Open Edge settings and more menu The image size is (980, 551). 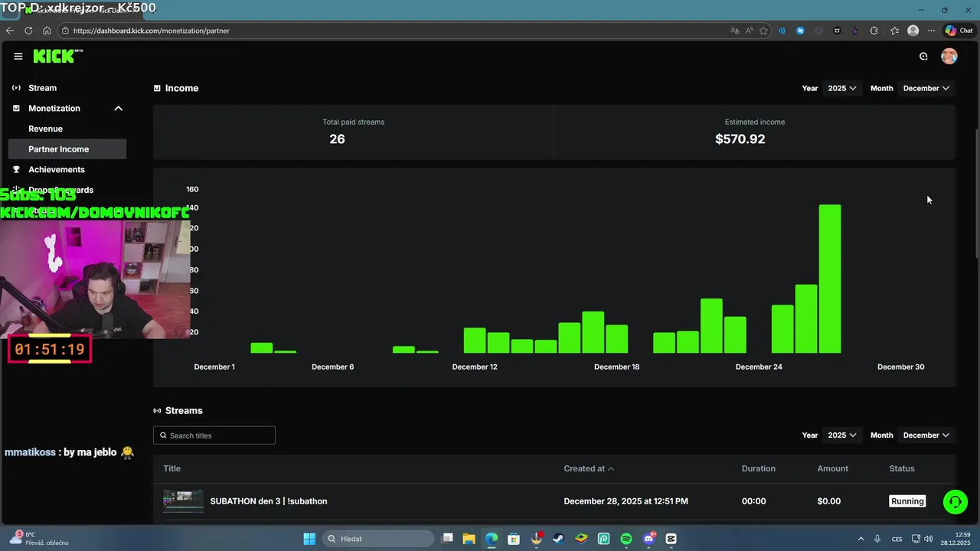(931, 31)
